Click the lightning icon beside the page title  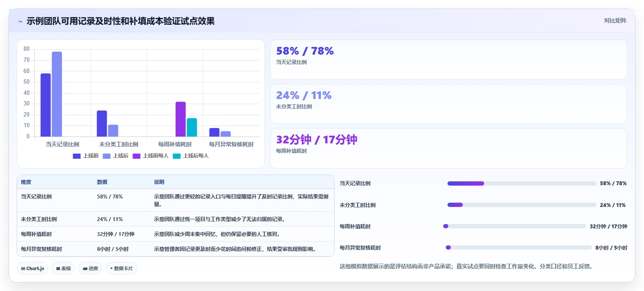coord(20,21)
